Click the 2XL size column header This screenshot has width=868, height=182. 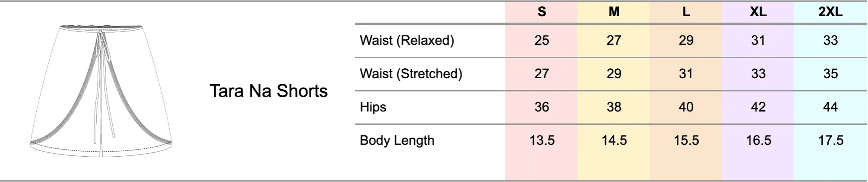coord(830,12)
